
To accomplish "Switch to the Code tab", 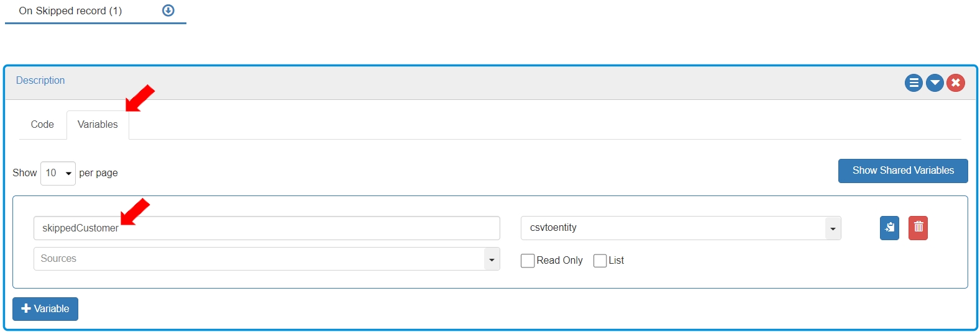I will pyautogui.click(x=42, y=124).
